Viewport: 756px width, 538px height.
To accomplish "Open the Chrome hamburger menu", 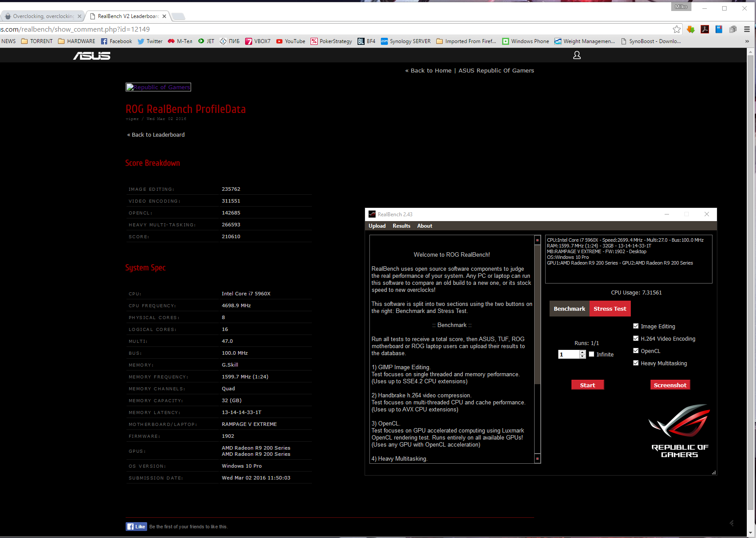I will [x=747, y=29].
